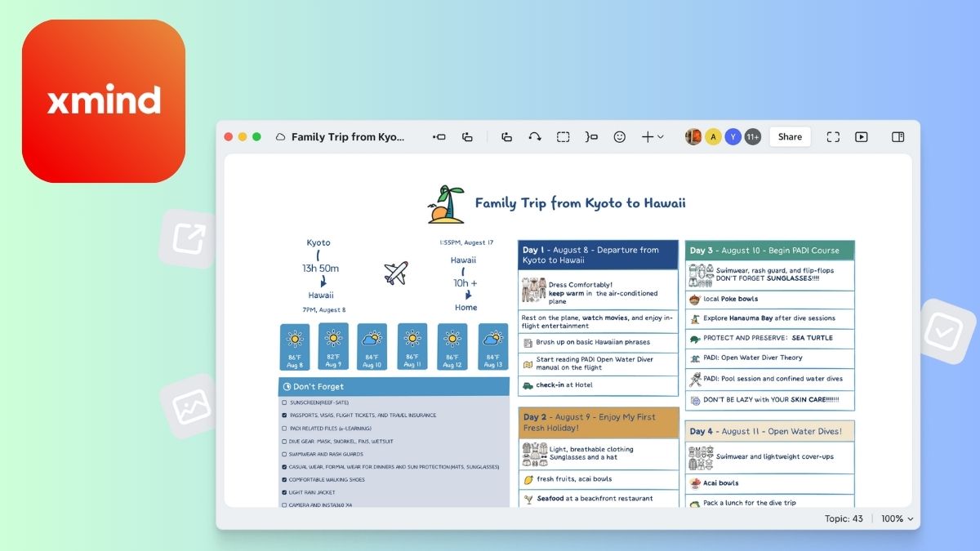
Task: Click the photo collaborator avatar
Action: click(x=693, y=137)
